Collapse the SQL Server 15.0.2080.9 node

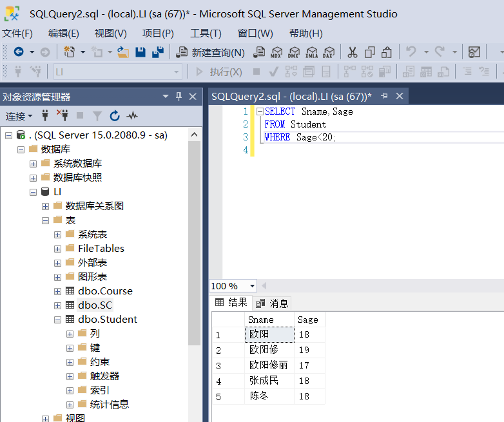point(8,136)
